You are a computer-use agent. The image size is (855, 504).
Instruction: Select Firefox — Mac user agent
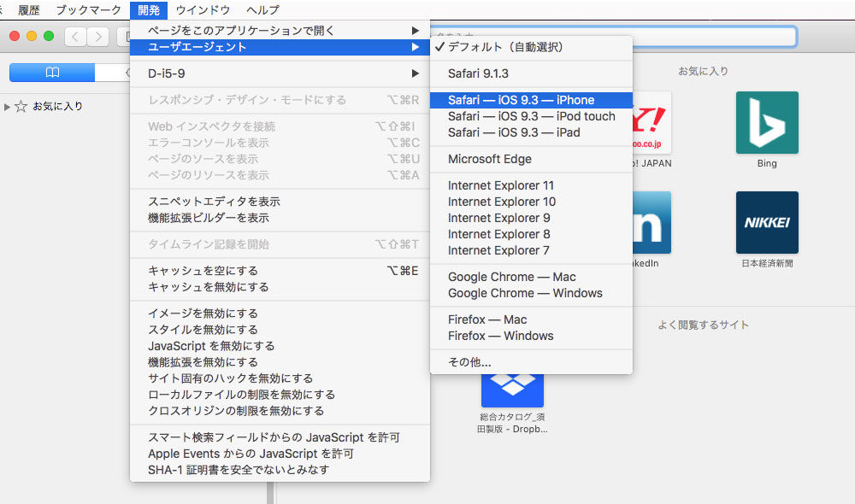click(531, 319)
